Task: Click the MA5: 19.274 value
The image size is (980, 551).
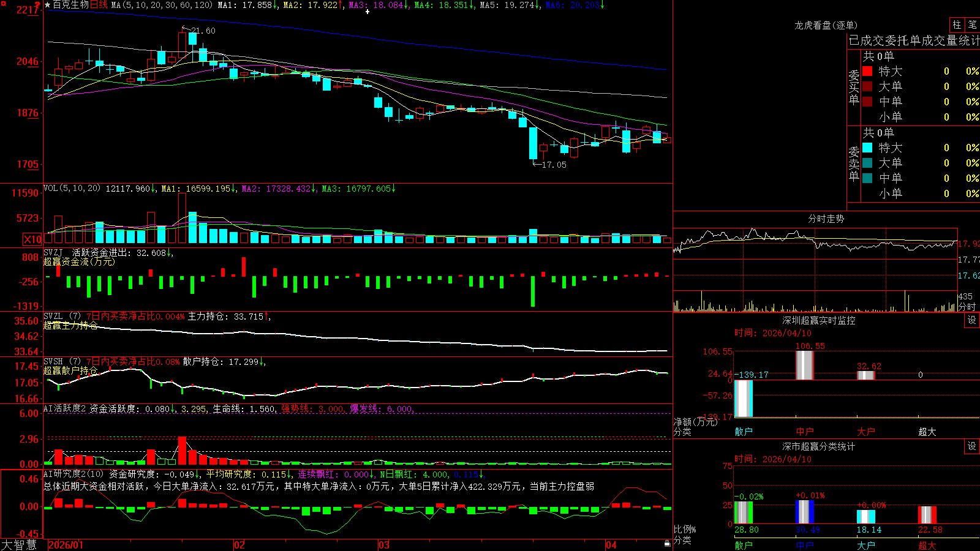Action: point(510,5)
